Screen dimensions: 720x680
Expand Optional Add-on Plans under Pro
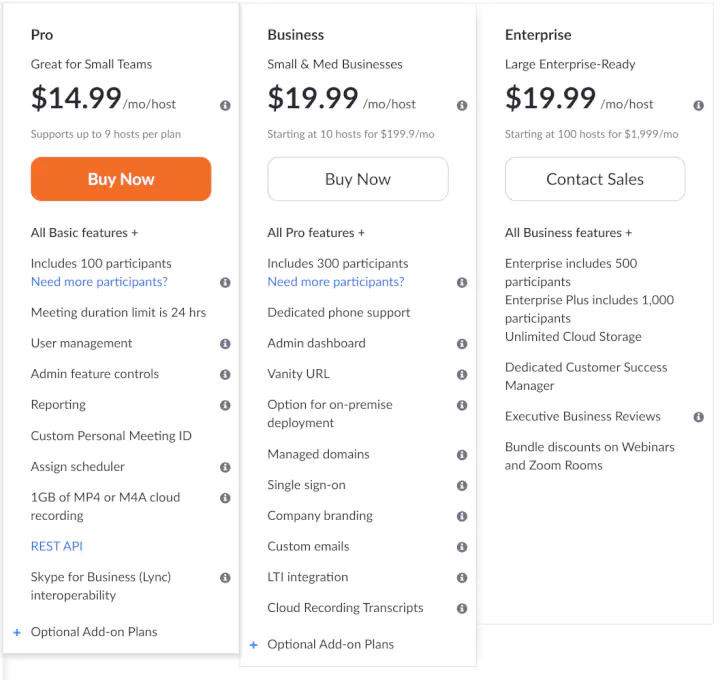[93, 632]
